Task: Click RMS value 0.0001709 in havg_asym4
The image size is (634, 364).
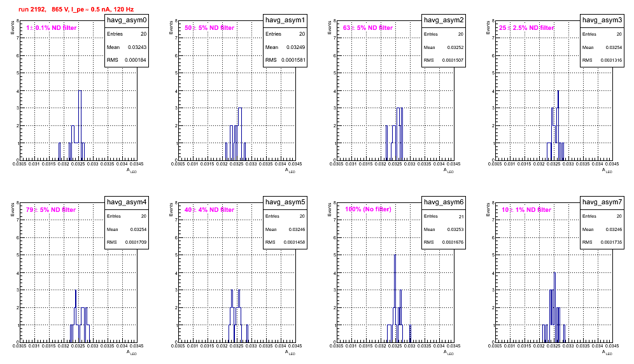Action: tap(136, 242)
